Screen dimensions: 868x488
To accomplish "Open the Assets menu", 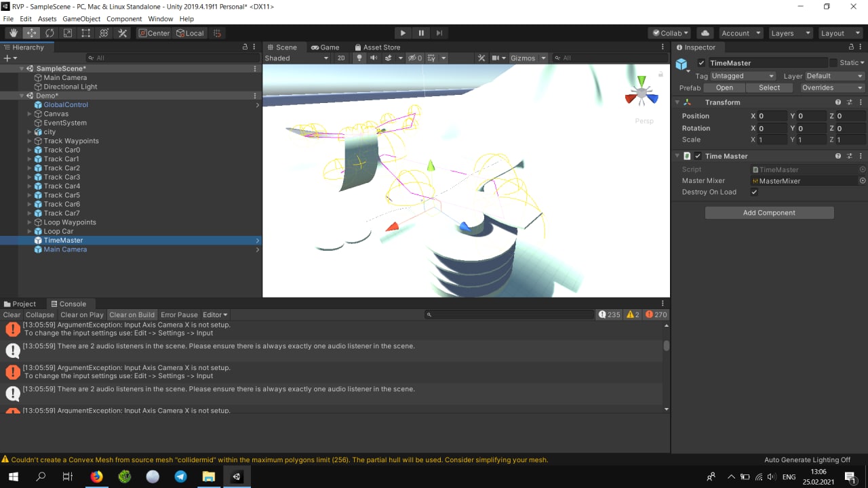I will pos(47,19).
